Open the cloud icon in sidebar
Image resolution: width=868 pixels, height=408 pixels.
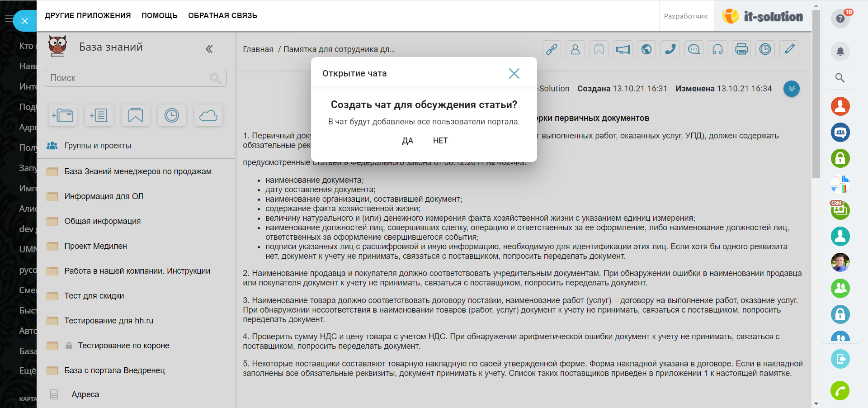point(208,115)
